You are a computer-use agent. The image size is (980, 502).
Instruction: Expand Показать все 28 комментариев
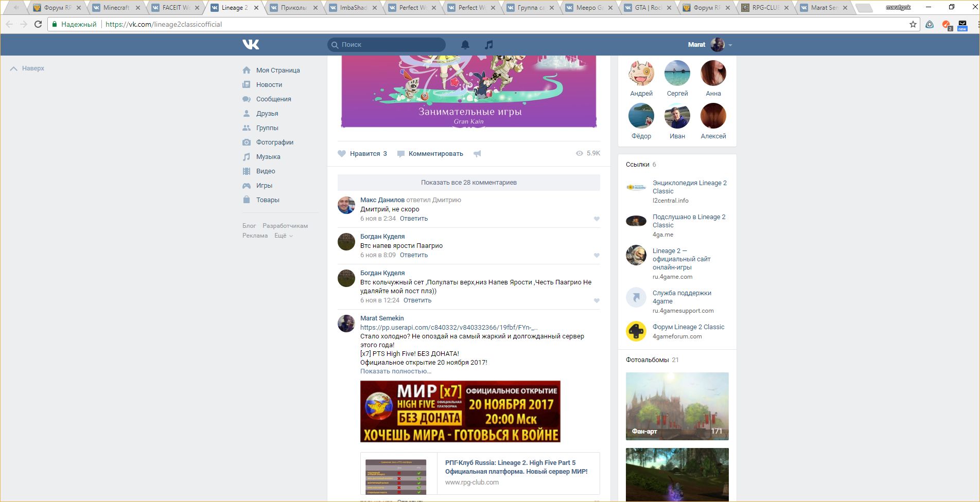[469, 183]
